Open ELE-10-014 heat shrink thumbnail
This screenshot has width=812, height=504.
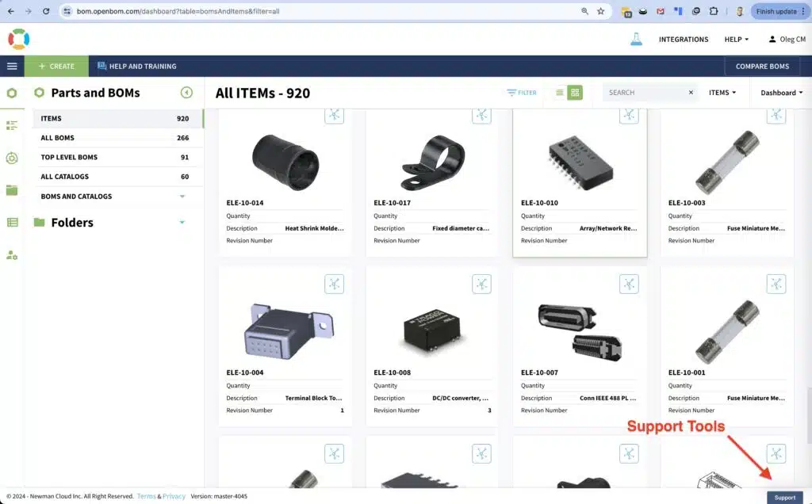[285, 162]
